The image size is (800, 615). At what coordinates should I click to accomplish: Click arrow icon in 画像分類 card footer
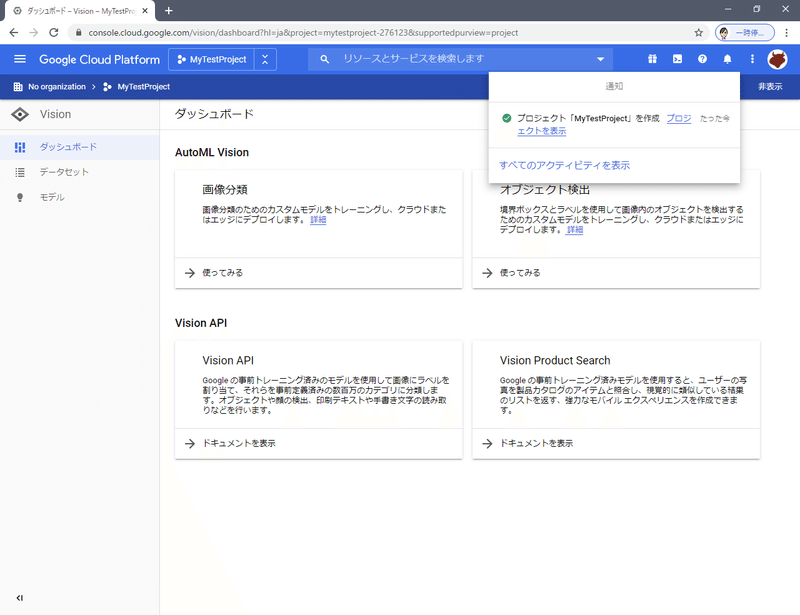coord(190,273)
